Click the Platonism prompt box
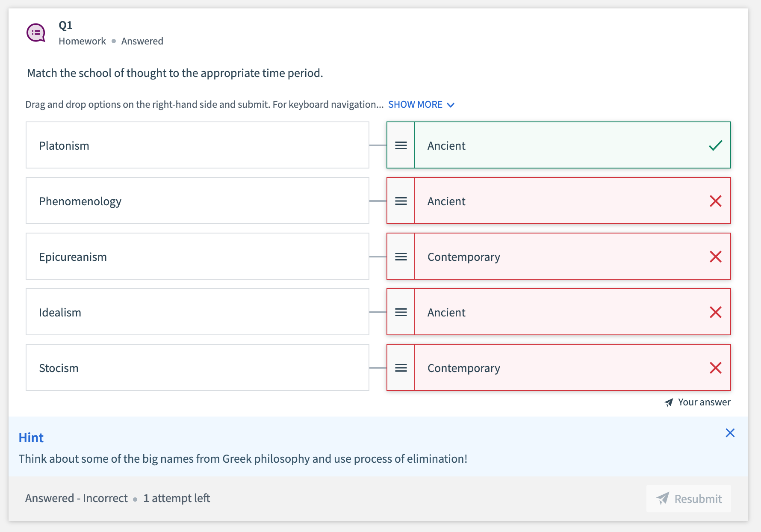This screenshot has width=761, height=532. pos(197,145)
